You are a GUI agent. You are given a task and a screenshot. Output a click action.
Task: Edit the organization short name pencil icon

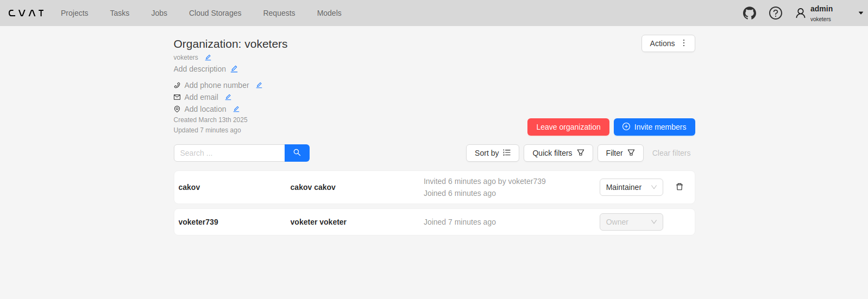[208, 58]
